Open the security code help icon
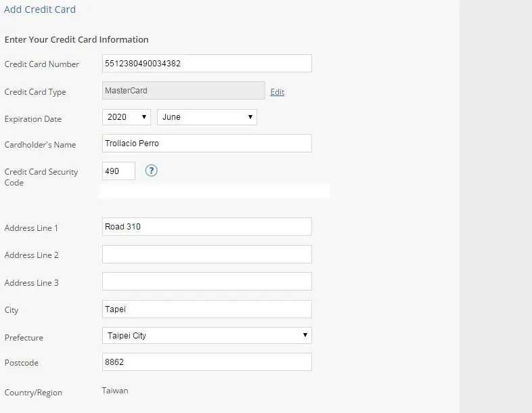 152,171
